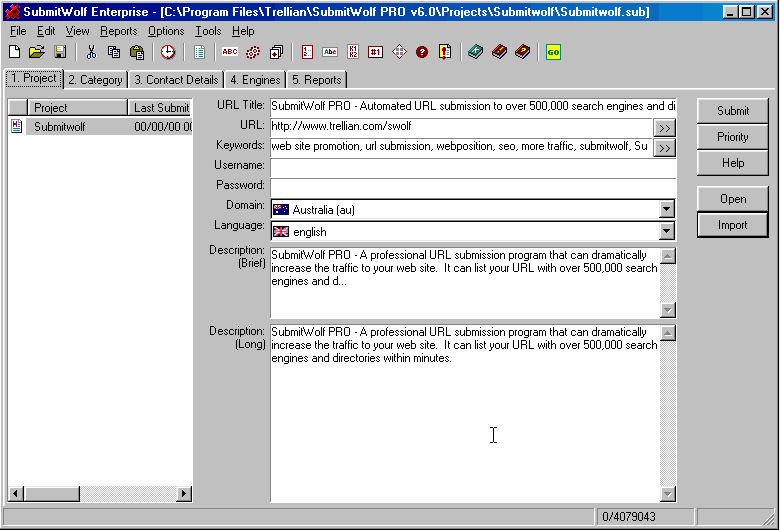The image size is (780, 531).
Task: Open the Domain dropdown showing Australia (au)
Action: click(x=667, y=209)
